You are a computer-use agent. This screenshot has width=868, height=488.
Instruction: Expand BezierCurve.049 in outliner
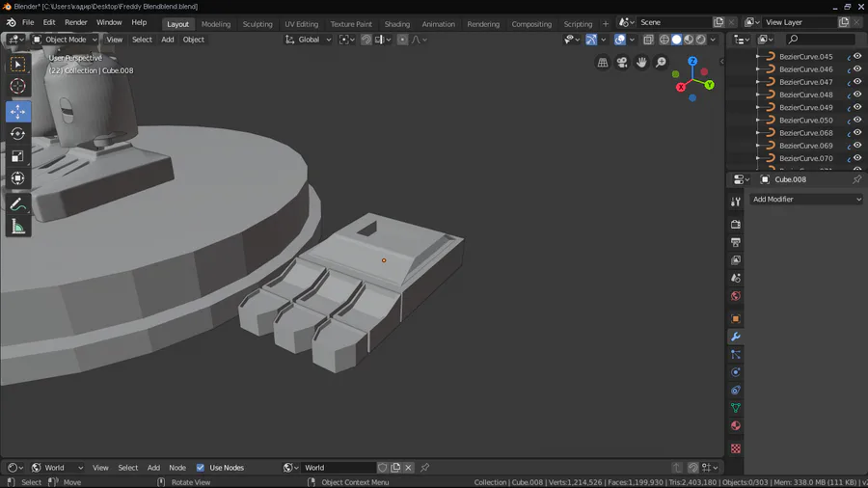[758, 107]
